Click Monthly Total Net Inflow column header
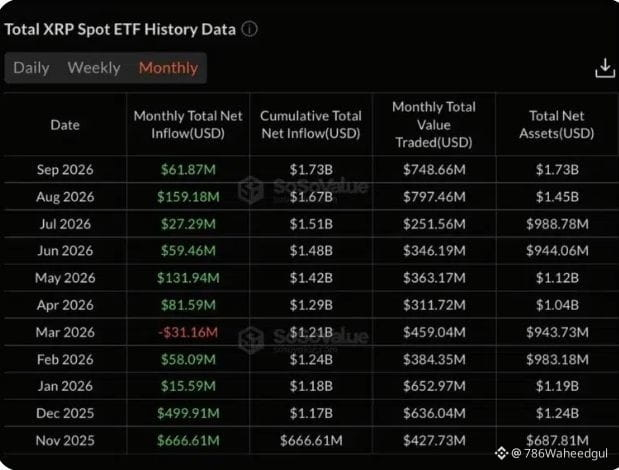Viewport: 619px width, 470px height. 188,125
